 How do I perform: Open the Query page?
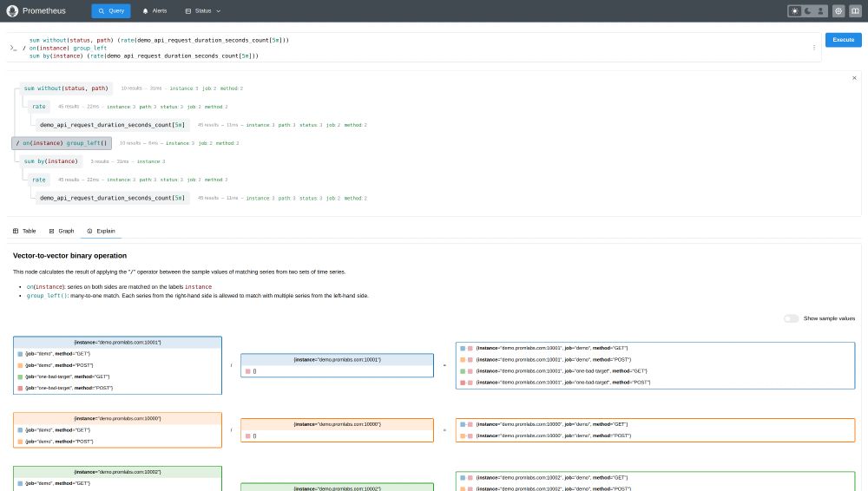[111, 11]
